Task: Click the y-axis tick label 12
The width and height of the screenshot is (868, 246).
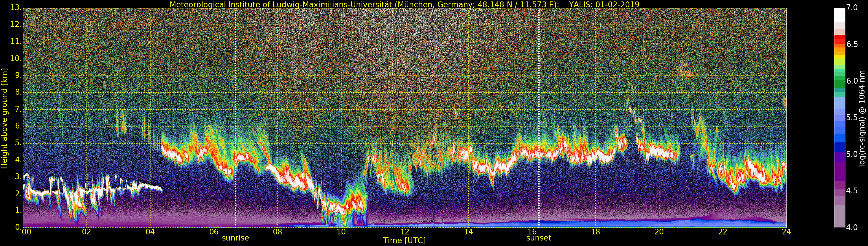Action: (16, 25)
